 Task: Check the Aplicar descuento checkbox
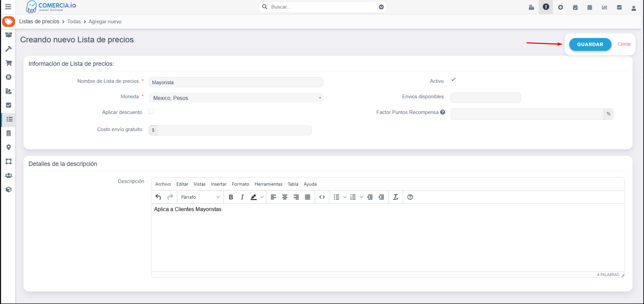pyautogui.click(x=151, y=112)
